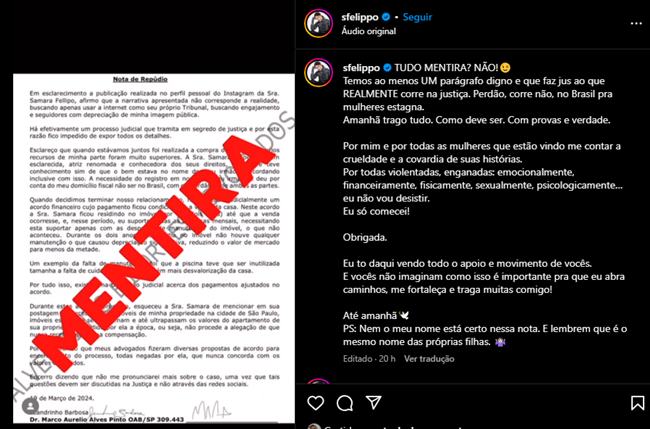
Task: Click the caption text TUDO MENTIRA? NÃO!
Action: [446, 68]
